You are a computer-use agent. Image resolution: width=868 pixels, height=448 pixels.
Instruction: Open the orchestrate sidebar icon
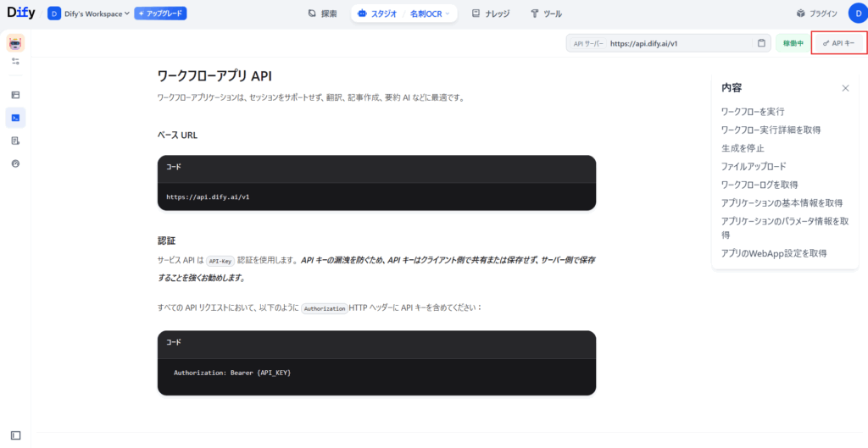[15, 95]
